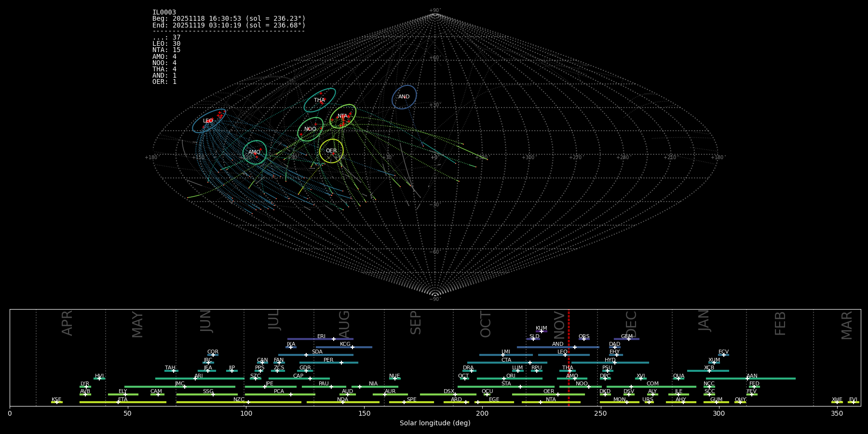
Task: Click the IL0003 station title text
Action: 164,13
